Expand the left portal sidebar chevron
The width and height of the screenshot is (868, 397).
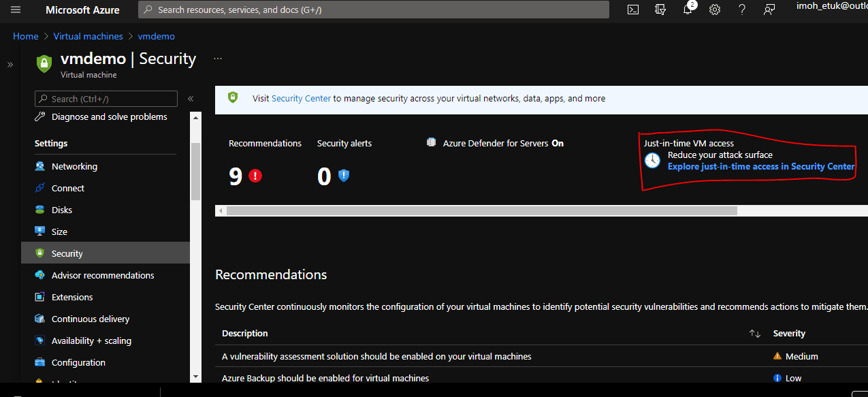(x=10, y=65)
